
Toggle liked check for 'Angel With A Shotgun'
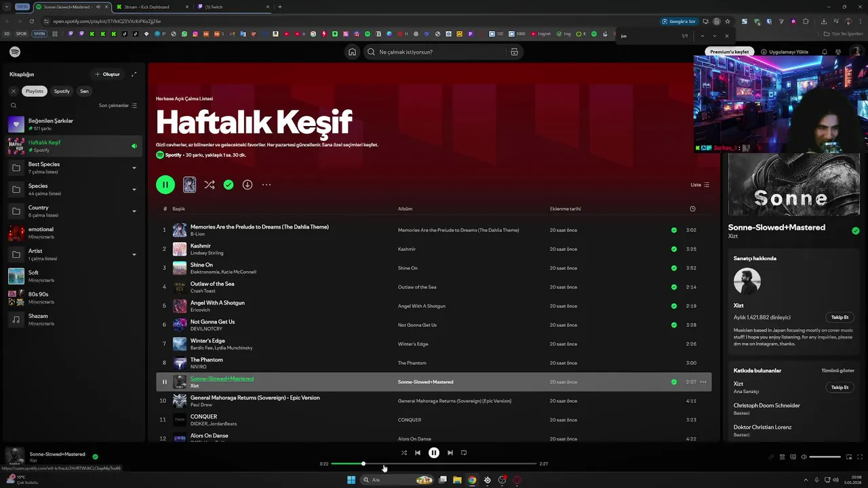tap(673, 306)
